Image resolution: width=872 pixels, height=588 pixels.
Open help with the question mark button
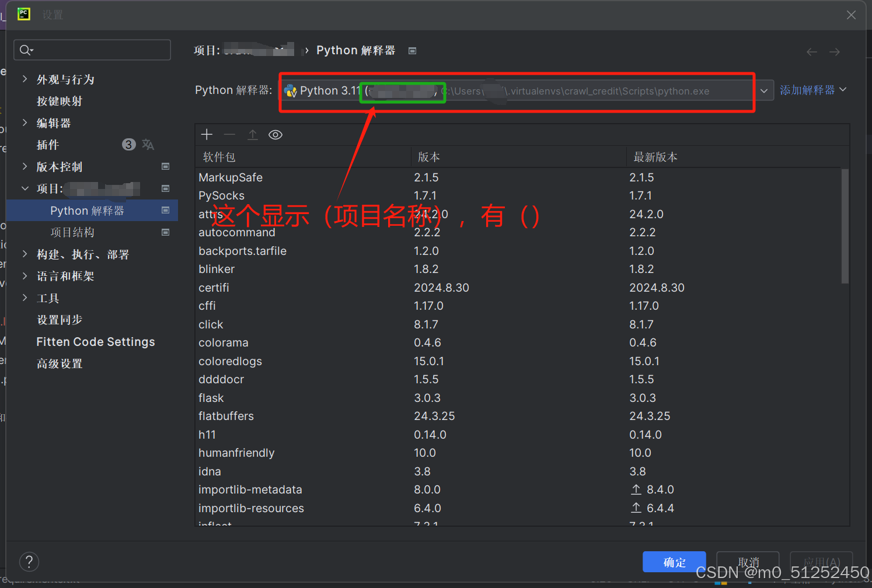coord(29,562)
